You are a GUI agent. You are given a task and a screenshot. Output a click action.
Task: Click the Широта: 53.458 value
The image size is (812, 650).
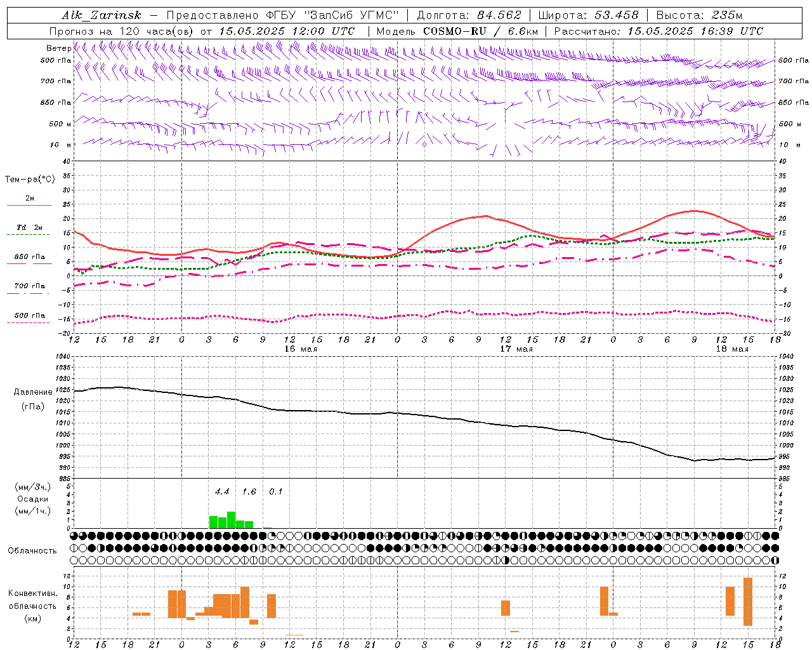(x=588, y=15)
